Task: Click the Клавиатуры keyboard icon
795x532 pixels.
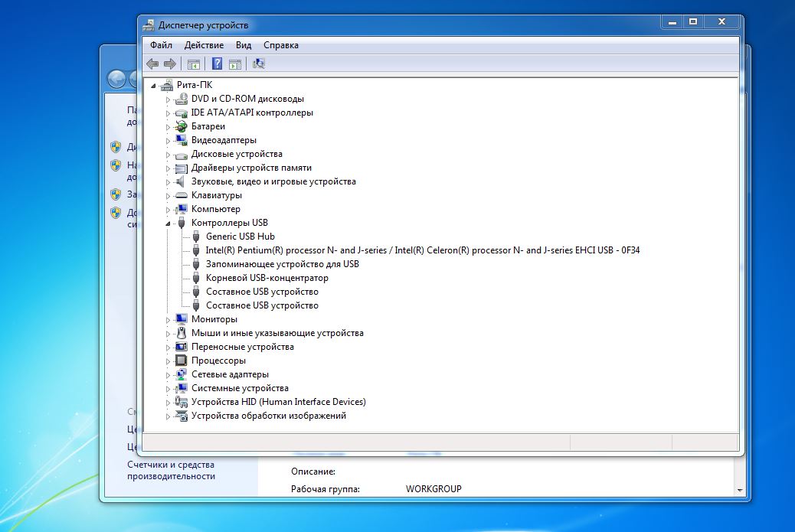Action: click(x=181, y=195)
